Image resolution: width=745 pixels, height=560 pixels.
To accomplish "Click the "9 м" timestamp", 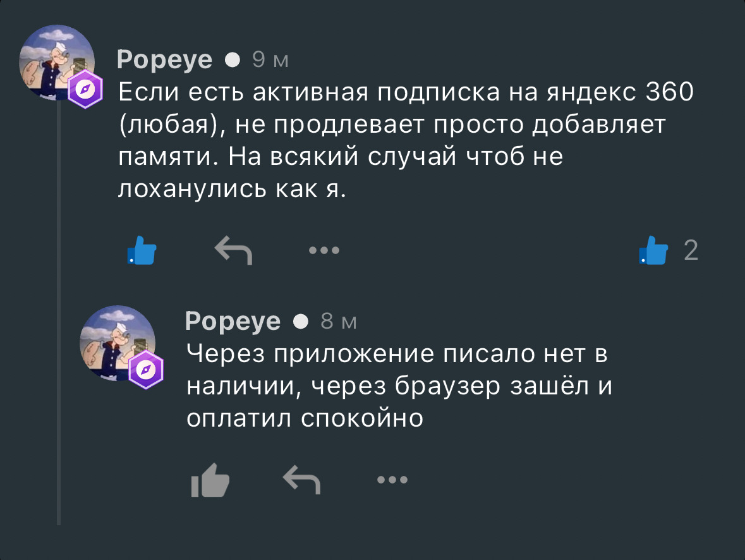I will tap(270, 59).
